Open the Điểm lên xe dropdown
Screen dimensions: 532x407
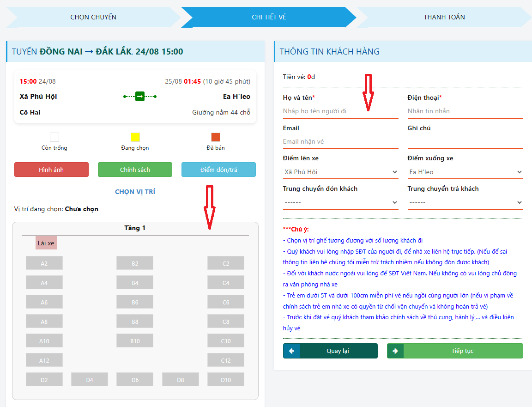(x=340, y=172)
